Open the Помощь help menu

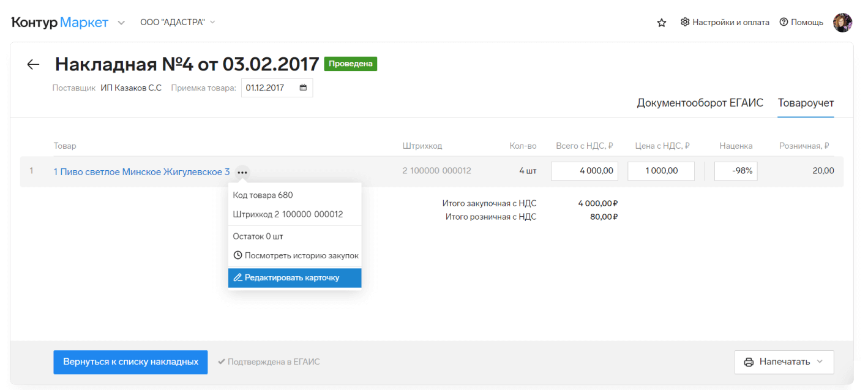point(801,22)
